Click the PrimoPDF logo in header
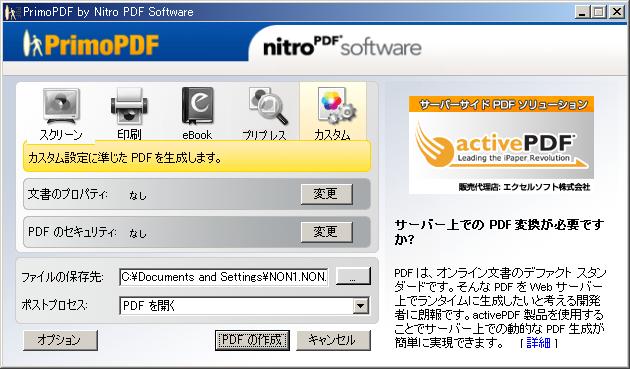The image size is (630, 369). pos(91,43)
